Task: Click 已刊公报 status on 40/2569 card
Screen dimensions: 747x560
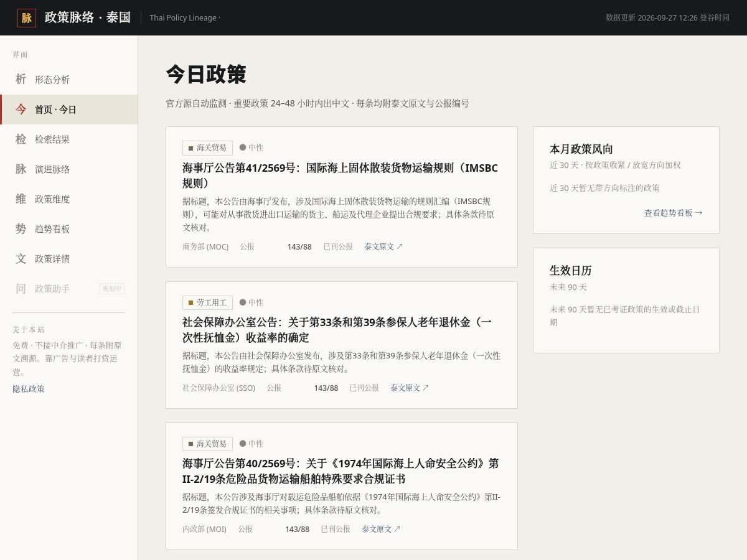Action: point(336,529)
